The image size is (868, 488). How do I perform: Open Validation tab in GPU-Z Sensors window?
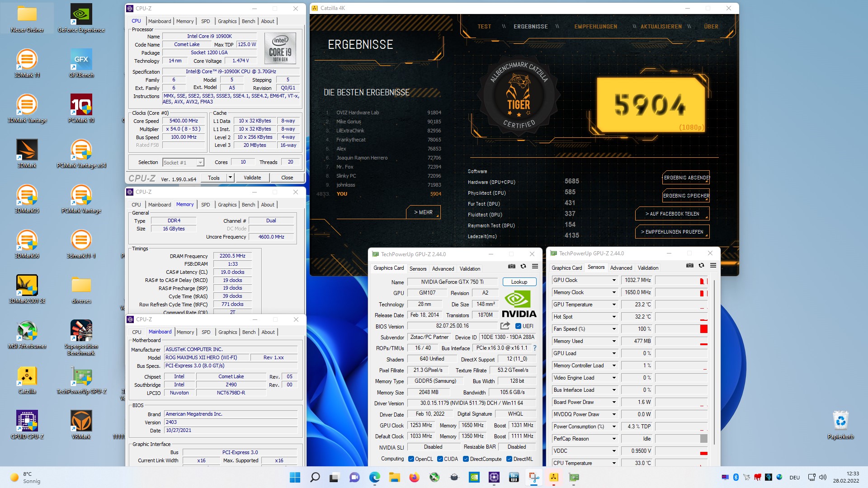click(x=648, y=268)
